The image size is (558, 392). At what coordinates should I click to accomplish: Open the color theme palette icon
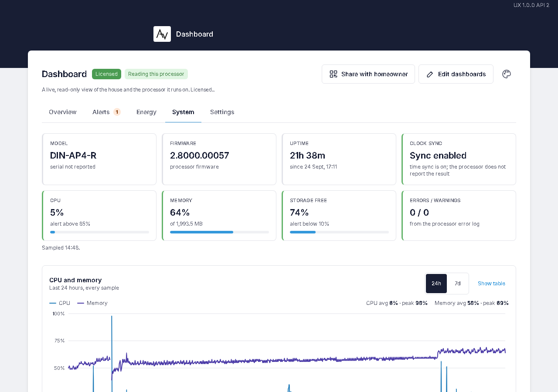tap(507, 74)
